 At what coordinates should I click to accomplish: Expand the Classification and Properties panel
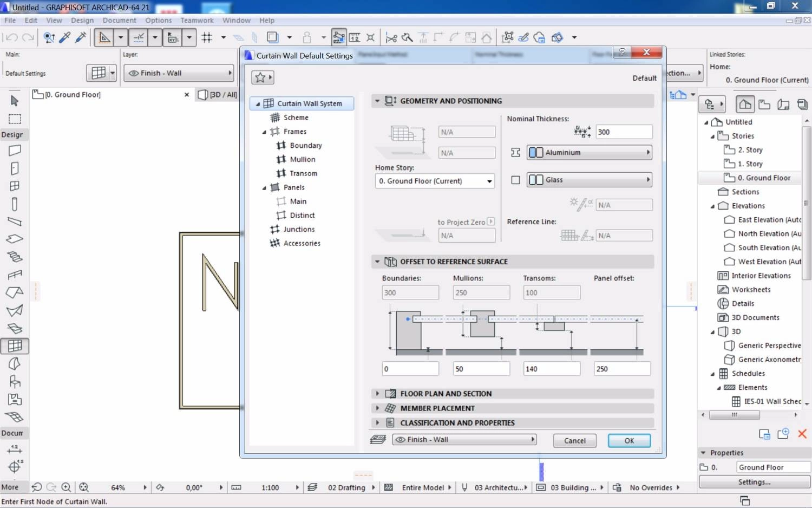377,423
